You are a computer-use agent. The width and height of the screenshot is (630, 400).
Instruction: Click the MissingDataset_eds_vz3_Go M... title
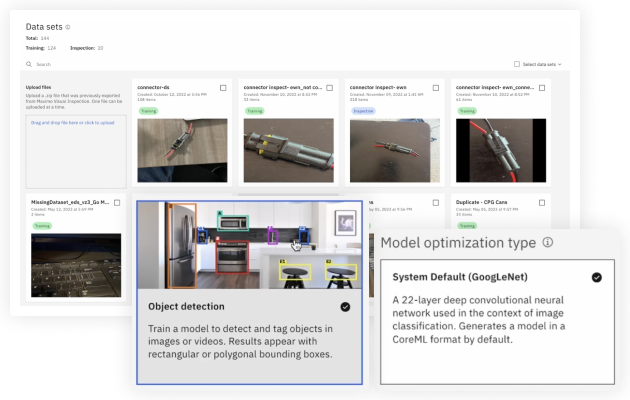(x=70, y=202)
